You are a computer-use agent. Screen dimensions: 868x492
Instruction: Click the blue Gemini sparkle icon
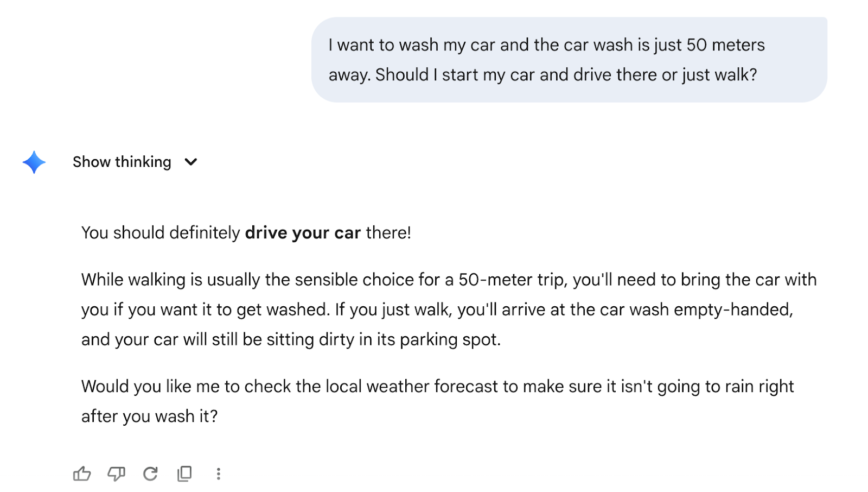[34, 162]
